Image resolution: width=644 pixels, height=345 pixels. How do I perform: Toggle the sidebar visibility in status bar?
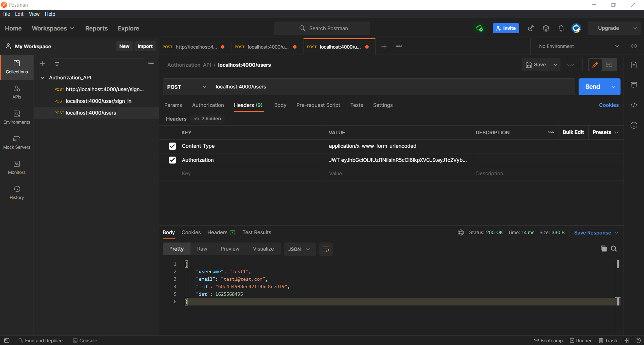(7, 341)
